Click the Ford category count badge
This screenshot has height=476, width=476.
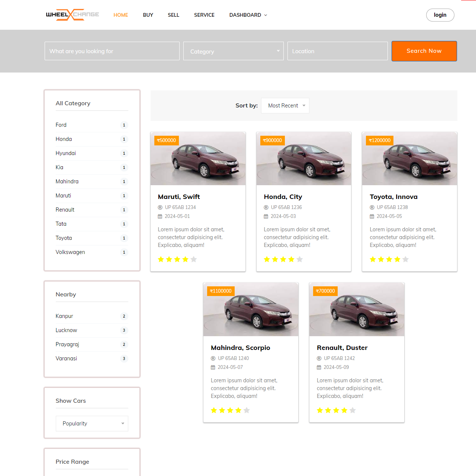tap(124, 125)
